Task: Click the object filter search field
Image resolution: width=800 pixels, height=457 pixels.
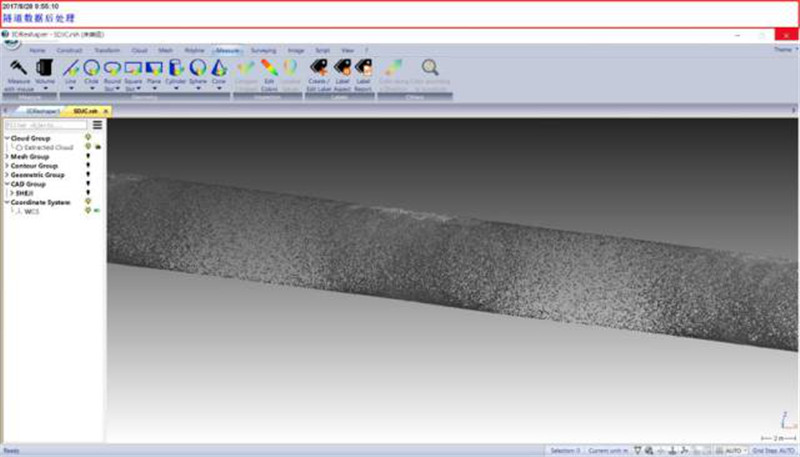Action: pos(44,125)
